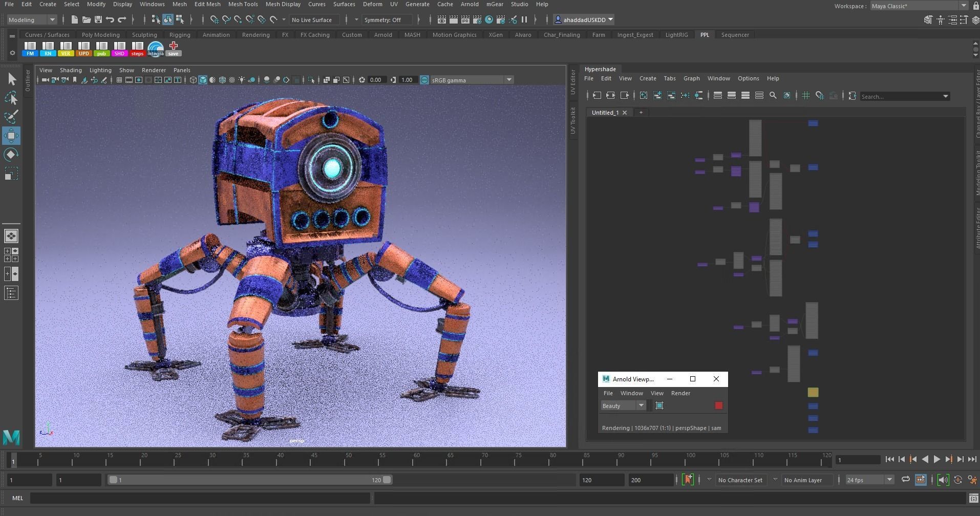Click Hypershade magnifier search icon

click(773, 96)
